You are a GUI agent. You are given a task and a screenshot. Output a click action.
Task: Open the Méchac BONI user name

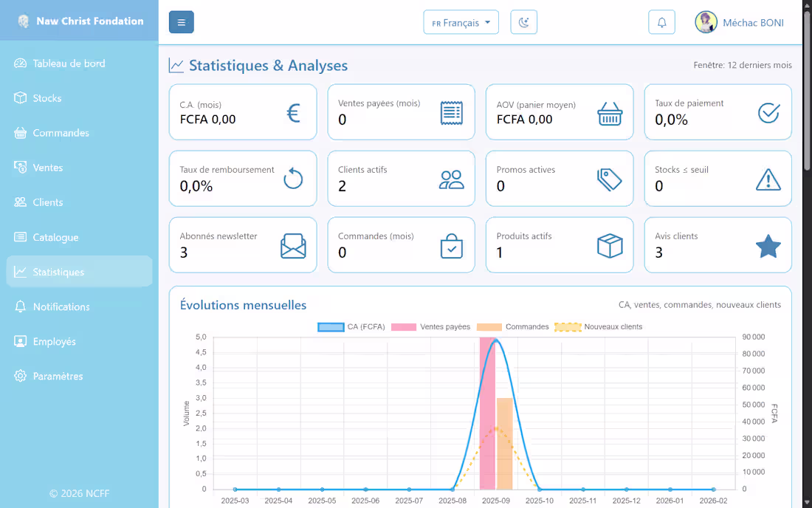coord(753,23)
